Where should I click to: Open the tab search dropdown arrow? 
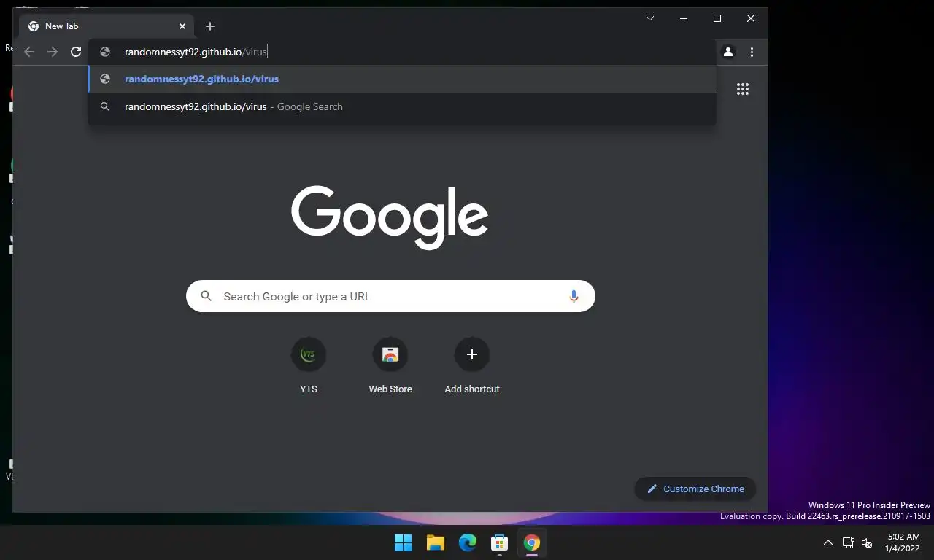point(650,18)
